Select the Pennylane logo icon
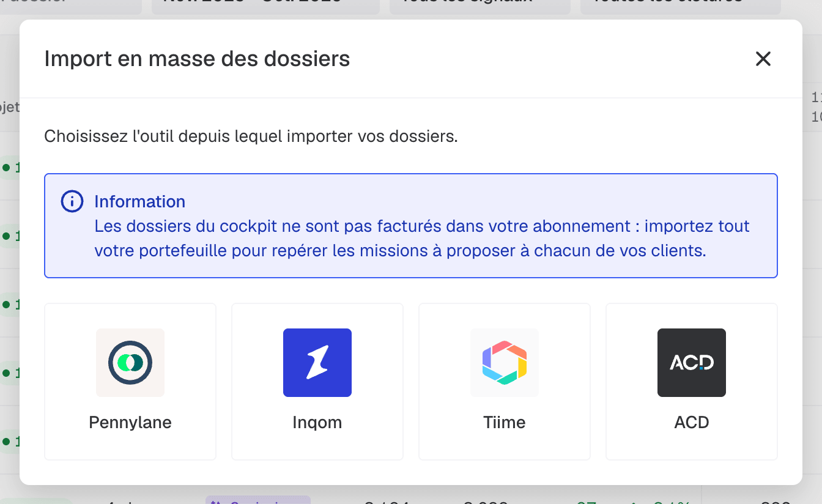 (130, 363)
